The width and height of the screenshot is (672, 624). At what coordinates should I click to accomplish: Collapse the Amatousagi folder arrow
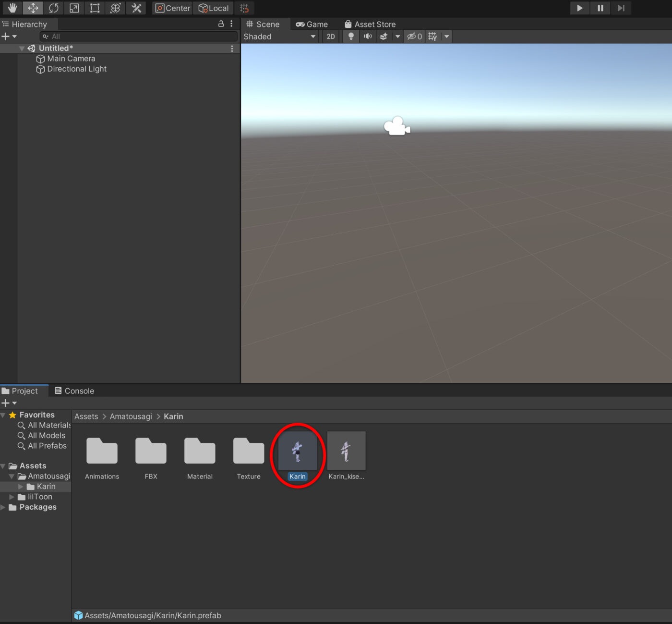point(12,477)
